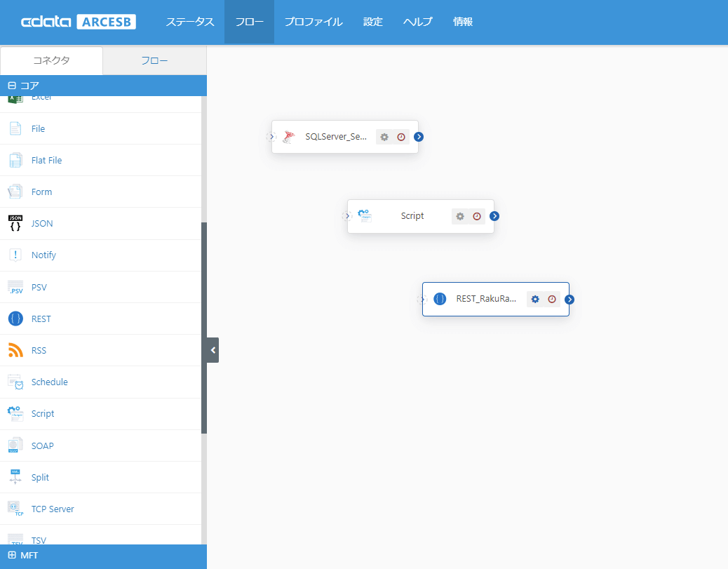The height and width of the screenshot is (569, 728).
Task: Select the SOAP connector icon
Action: click(x=15, y=446)
